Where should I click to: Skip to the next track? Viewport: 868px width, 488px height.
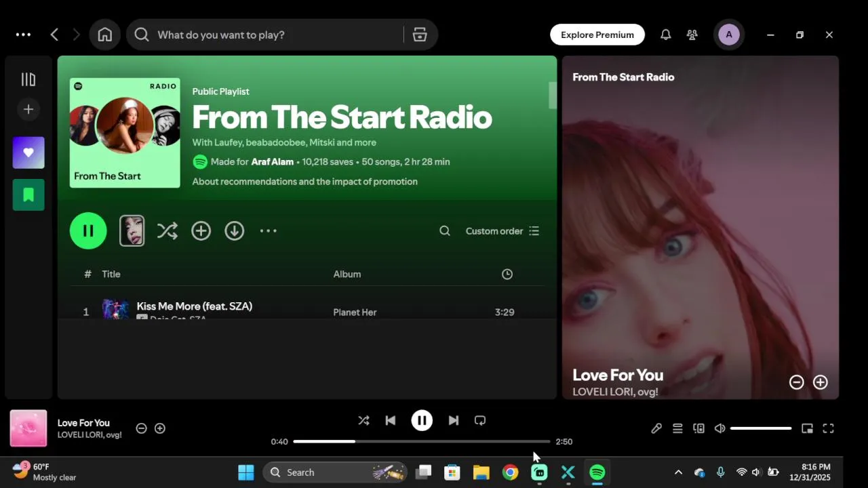click(x=454, y=420)
